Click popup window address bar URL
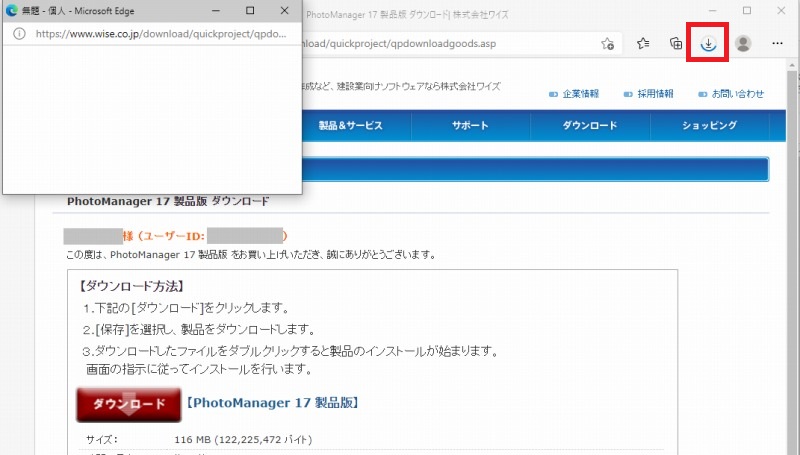This screenshot has width=800, height=455. pyautogui.click(x=161, y=34)
